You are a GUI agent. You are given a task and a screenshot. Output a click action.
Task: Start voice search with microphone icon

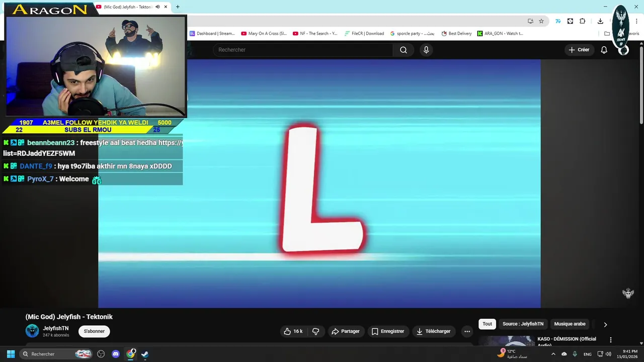426,50
